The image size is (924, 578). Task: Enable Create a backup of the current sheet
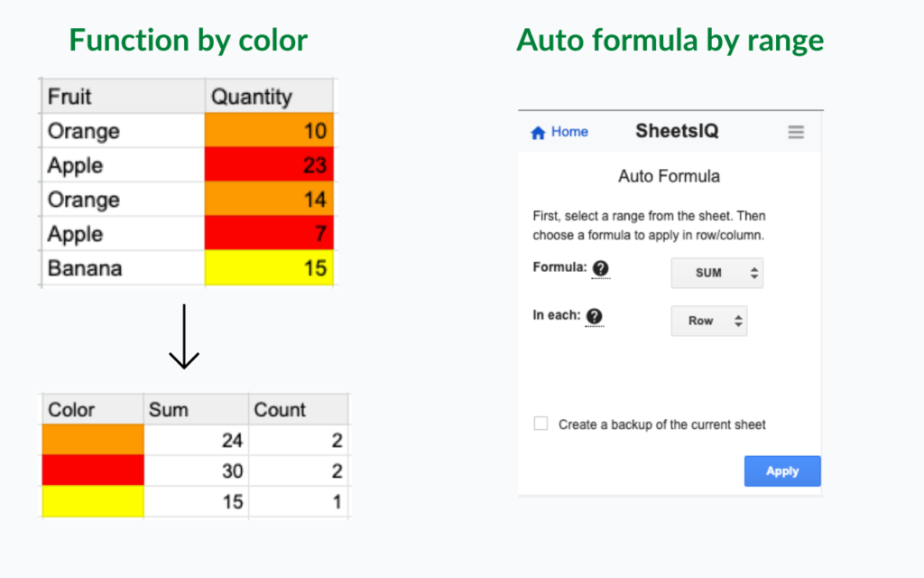pyautogui.click(x=541, y=424)
